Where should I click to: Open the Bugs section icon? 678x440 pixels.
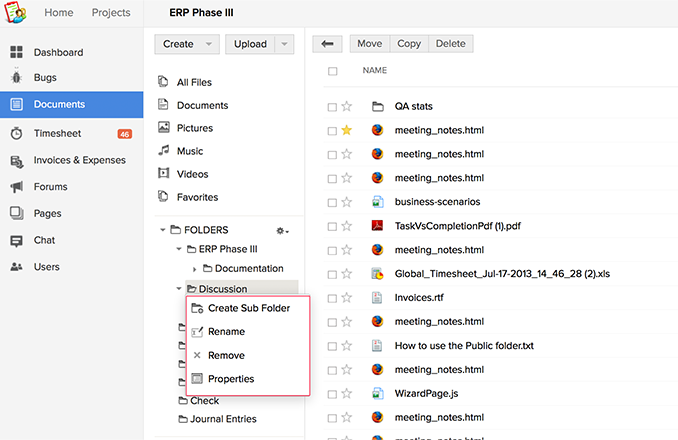16,78
